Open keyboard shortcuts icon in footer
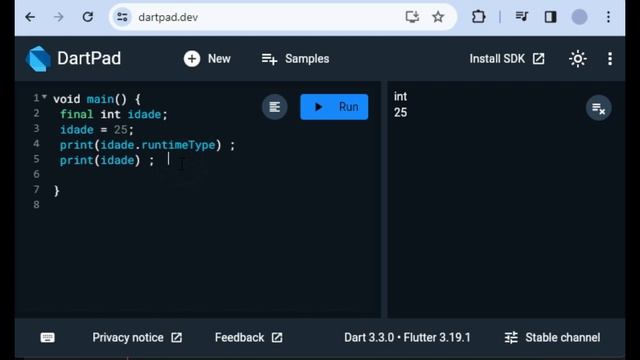The width and height of the screenshot is (640, 360). click(x=47, y=338)
